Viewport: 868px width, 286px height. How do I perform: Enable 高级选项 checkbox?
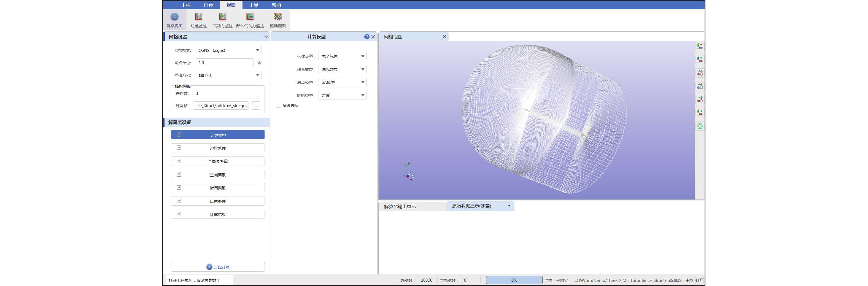278,106
